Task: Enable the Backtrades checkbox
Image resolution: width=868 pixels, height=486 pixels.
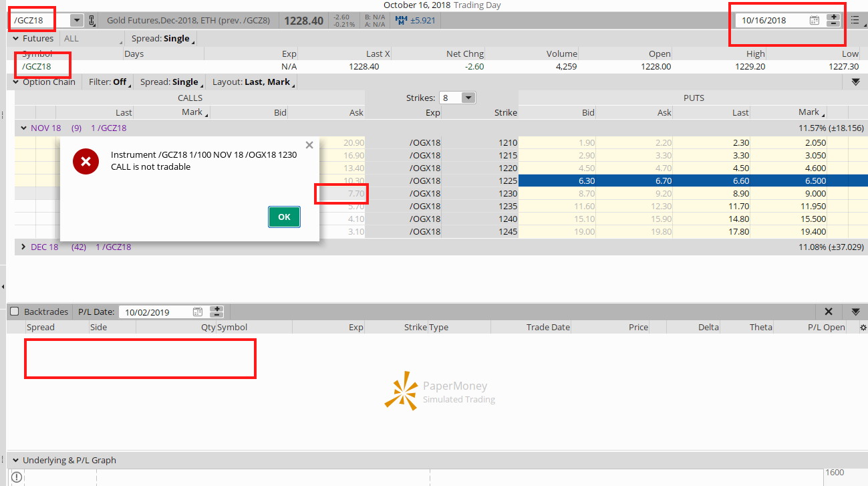Action: pyautogui.click(x=15, y=312)
